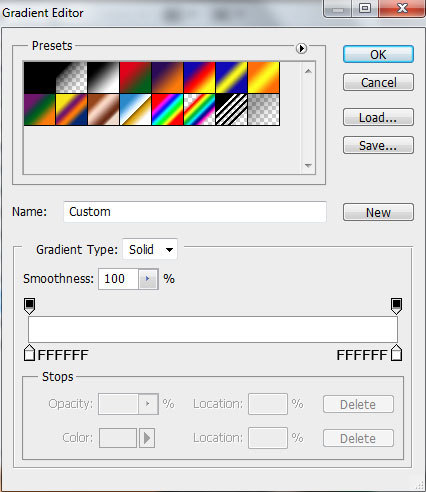Click the Load... button
This screenshot has height=492, width=426.
point(378,117)
